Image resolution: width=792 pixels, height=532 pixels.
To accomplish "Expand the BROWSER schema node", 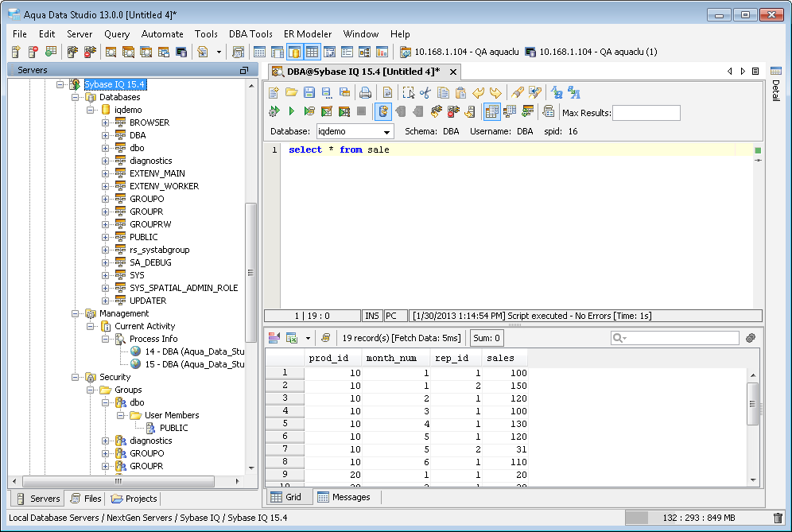I will point(105,122).
